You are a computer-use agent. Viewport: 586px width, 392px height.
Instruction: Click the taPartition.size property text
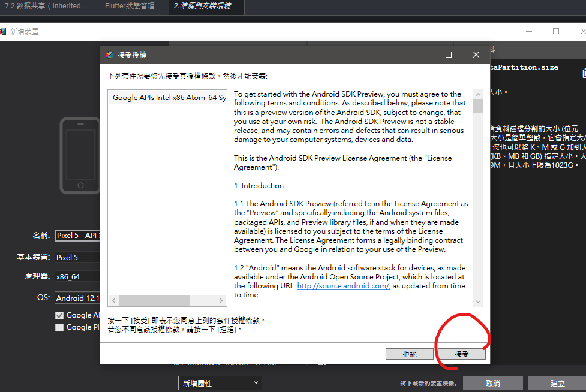tap(524, 67)
